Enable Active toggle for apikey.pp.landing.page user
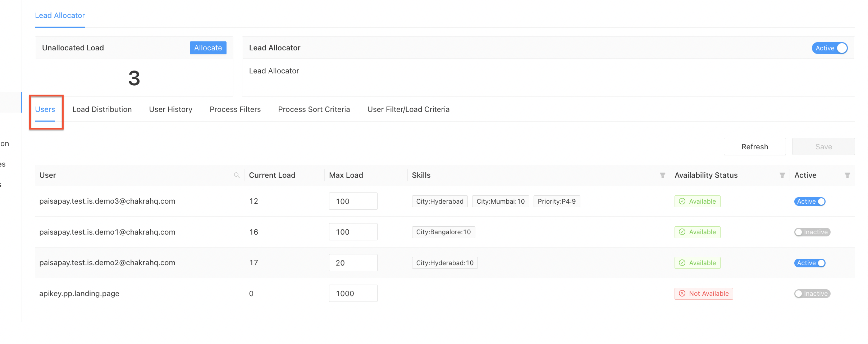The image size is (868, 344). coord(812,293)
